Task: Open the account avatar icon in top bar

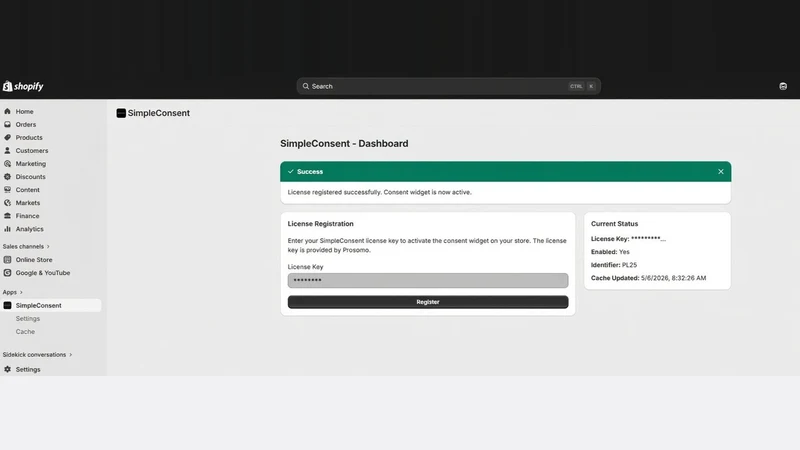Action: pyautogui.click(x=783, y=86)
